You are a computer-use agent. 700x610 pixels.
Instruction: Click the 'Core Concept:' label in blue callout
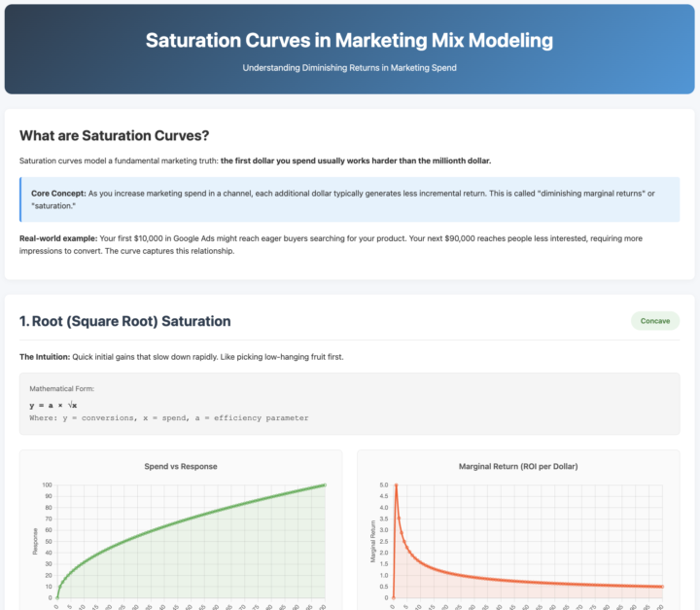click(58, 194)
